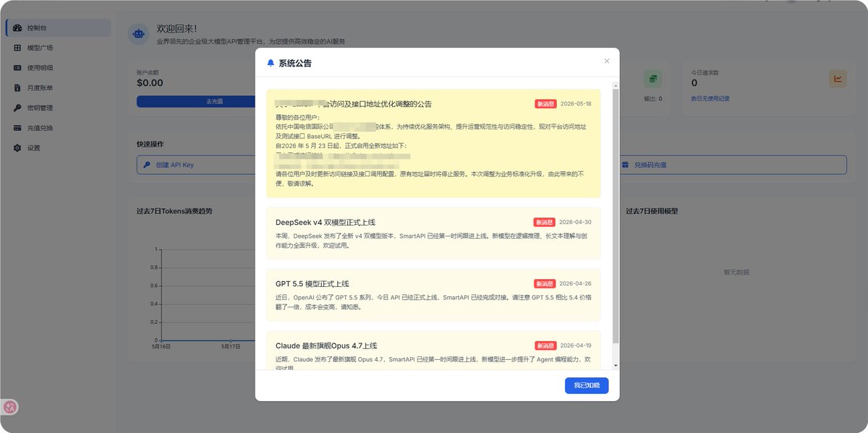Image resolution: width=868 pixels, height=433 pixels.
Task: Click the 5月16日 chart axis label
Action: pyautogui.click(x=161, y=346)
